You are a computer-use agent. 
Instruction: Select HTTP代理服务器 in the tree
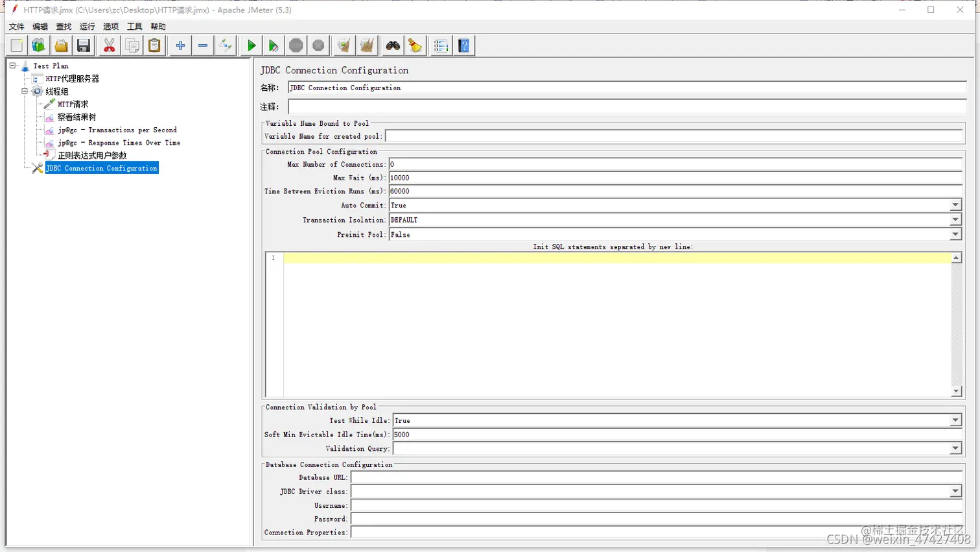(72, 78)
